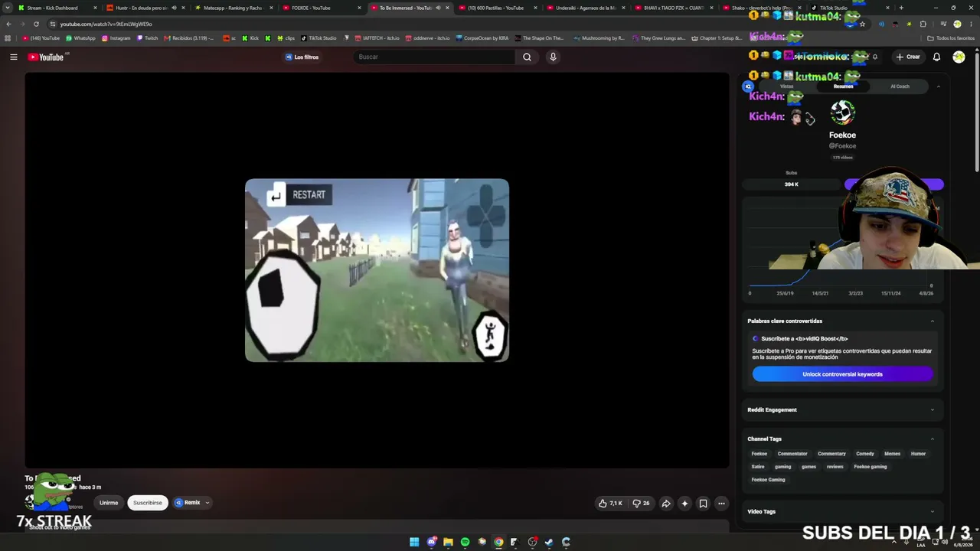Click the Suscribirse button
Screen dimensions: 980x551
click(x=148, y=503)
